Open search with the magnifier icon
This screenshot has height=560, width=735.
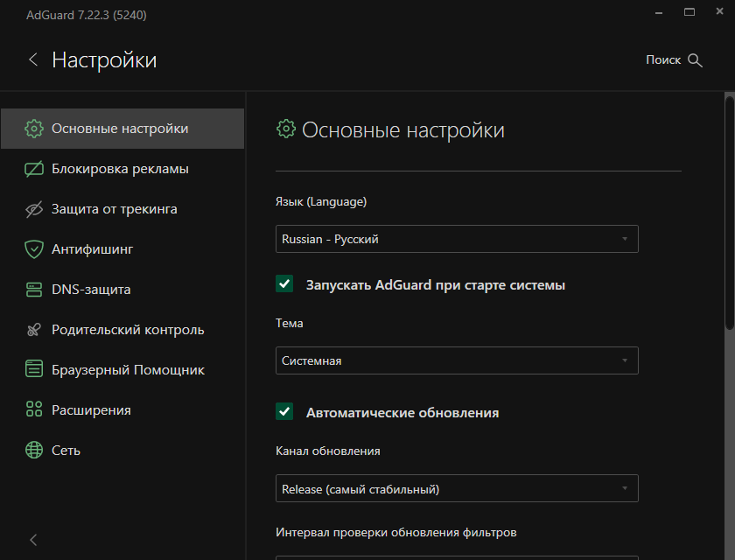pos(697,59)
